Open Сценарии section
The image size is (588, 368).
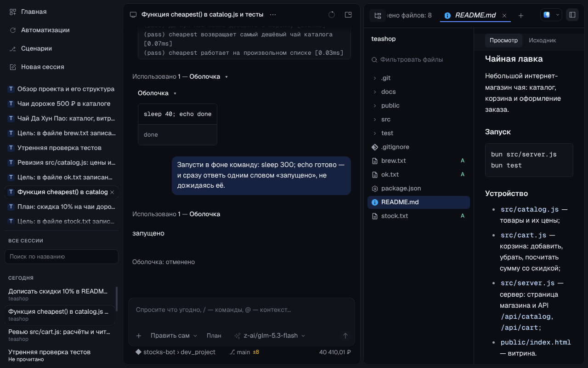30,48
